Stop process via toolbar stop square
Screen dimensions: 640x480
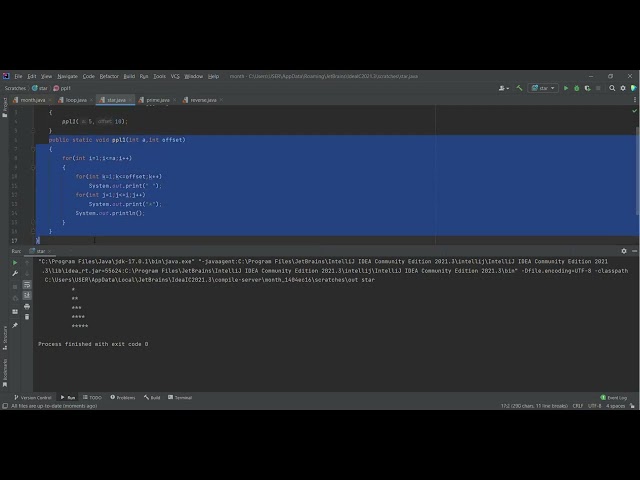coord(598,88)
